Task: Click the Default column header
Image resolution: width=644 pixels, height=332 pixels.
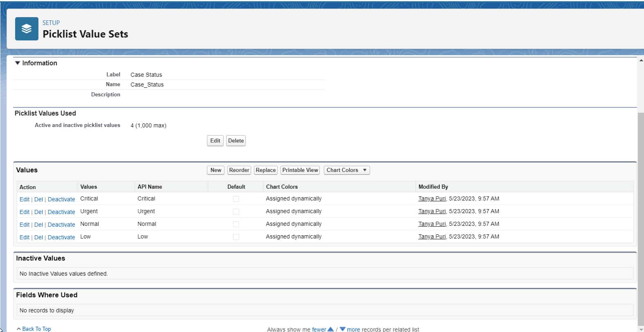Action: click(x=236, y=187)
